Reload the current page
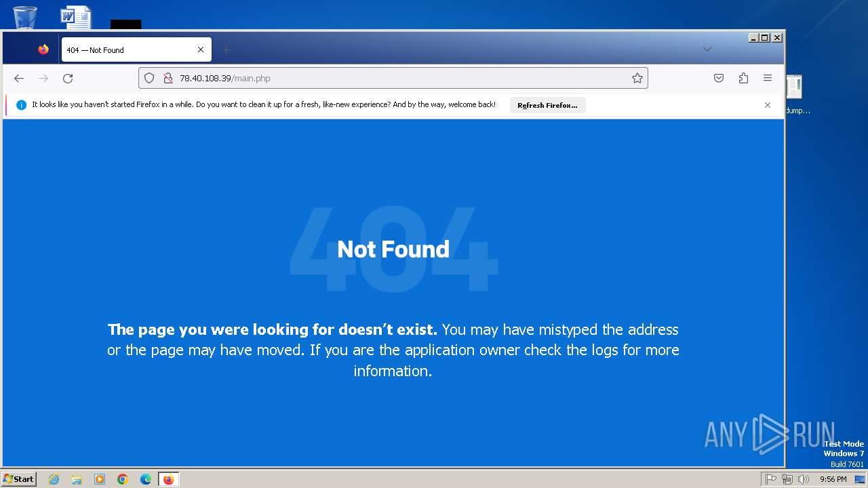Viewport: 868px width, 488px height. pyautogui.click(x=68, y=79)
